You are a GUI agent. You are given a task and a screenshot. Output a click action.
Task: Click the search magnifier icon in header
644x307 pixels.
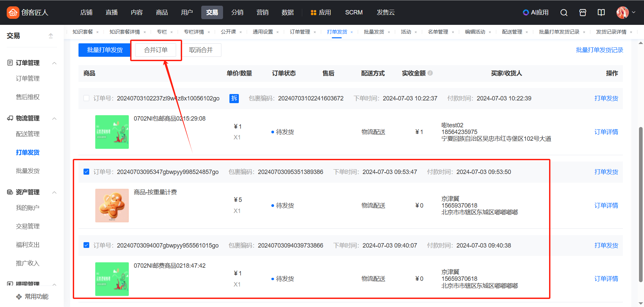[x=564, y=12]
